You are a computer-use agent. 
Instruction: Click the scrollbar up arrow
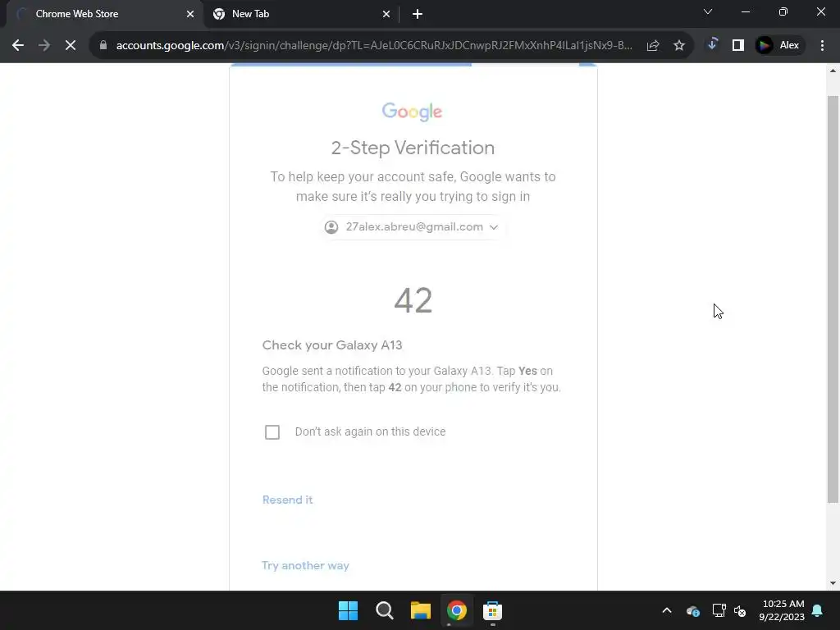point(833,71)
